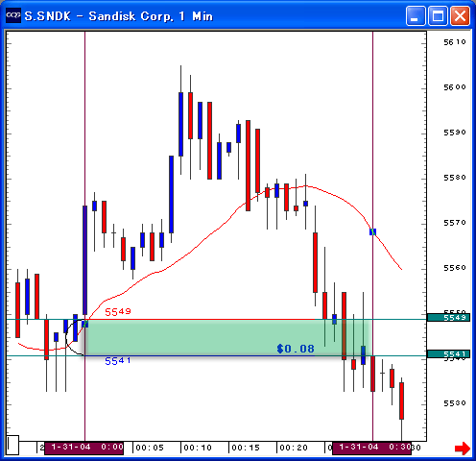
Task: Click the window title 'S.SNDK - Sandisk Corp, 1 Min'
Action: [119, 16]
